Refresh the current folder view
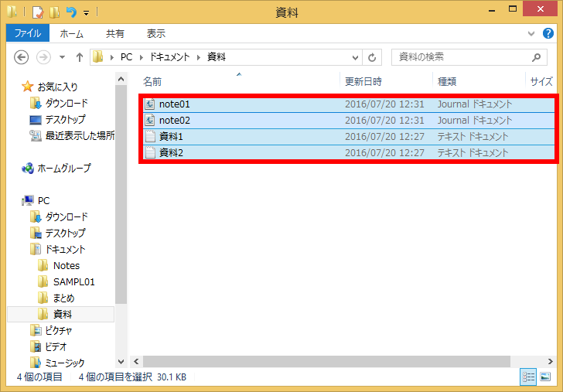The width and height of the screenshot is (563, 392). click(373, 58)
